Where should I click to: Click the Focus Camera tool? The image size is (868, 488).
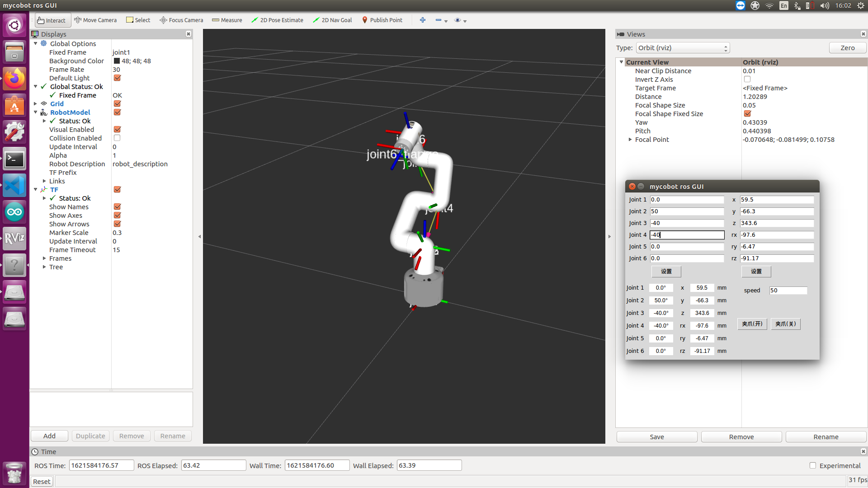[x=181, y=20]
